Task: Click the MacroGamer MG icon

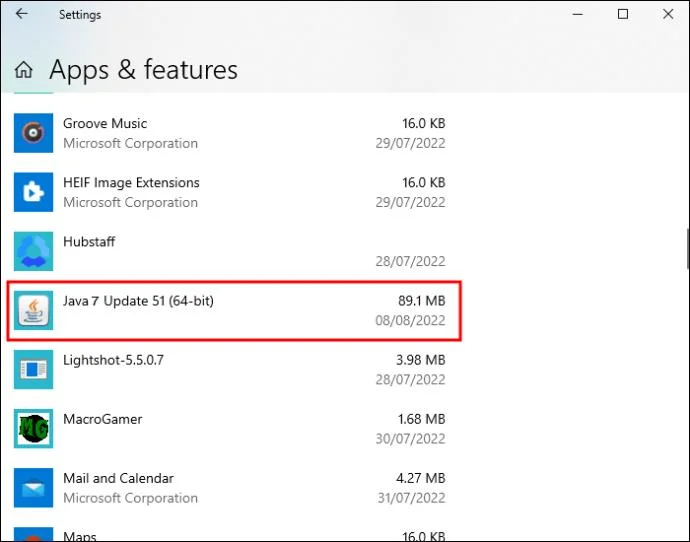Action: click(33, 428)
